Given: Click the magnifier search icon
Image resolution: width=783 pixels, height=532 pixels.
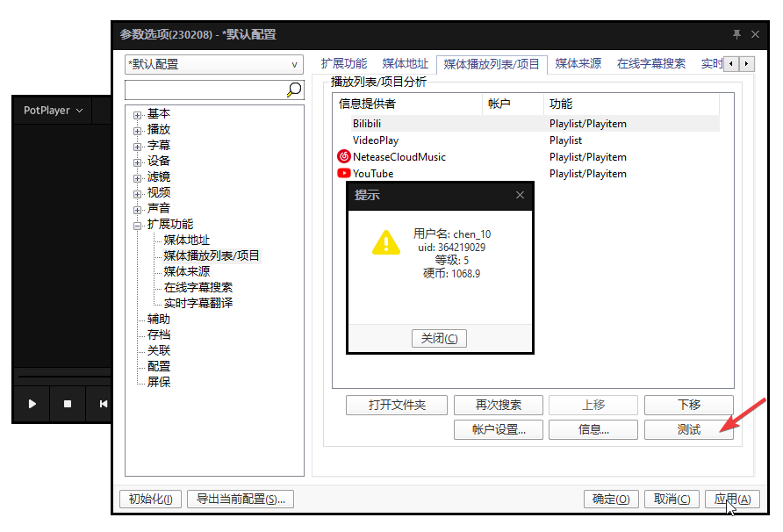Looking at the screenshot, I should click(293, 90).
